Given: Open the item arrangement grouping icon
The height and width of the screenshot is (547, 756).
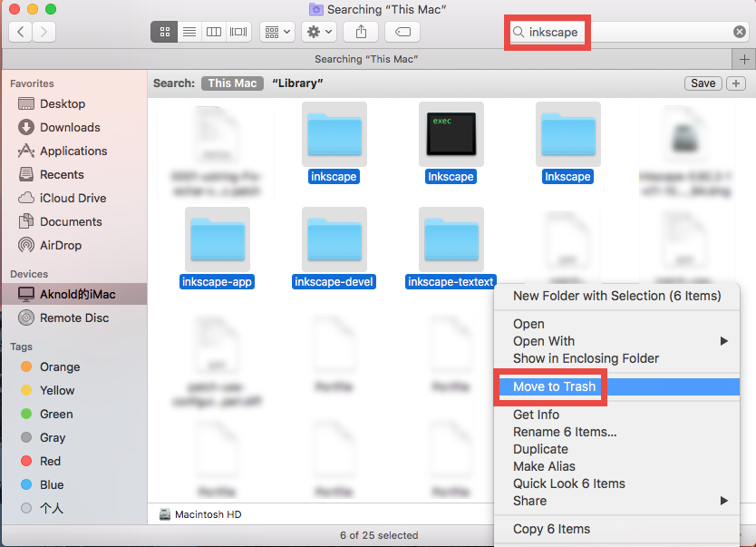Looking at the screenshot, I should pos(275,31).
